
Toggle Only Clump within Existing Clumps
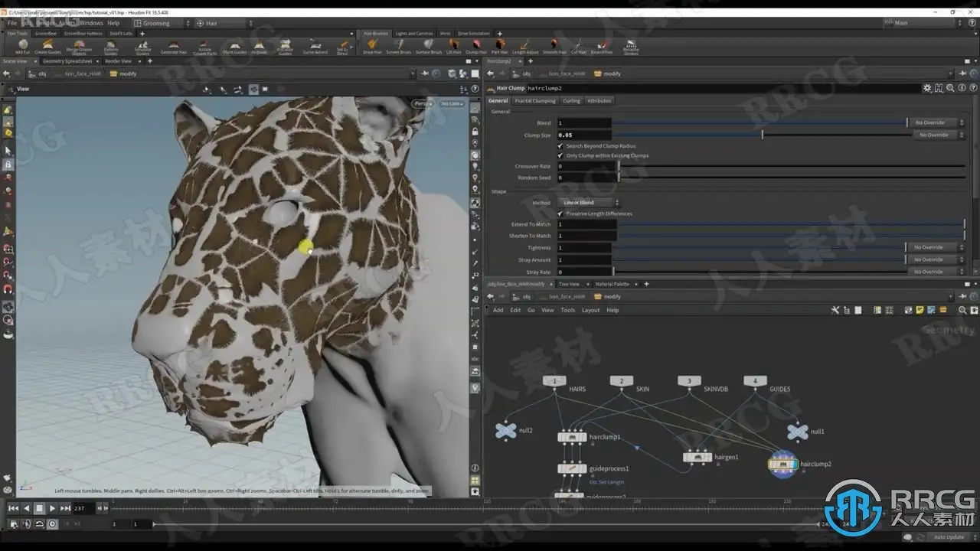click(x=560, y=155)
